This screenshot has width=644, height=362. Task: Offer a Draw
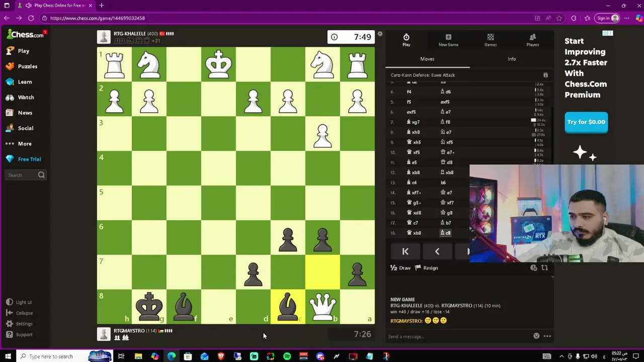pos(400,268)
